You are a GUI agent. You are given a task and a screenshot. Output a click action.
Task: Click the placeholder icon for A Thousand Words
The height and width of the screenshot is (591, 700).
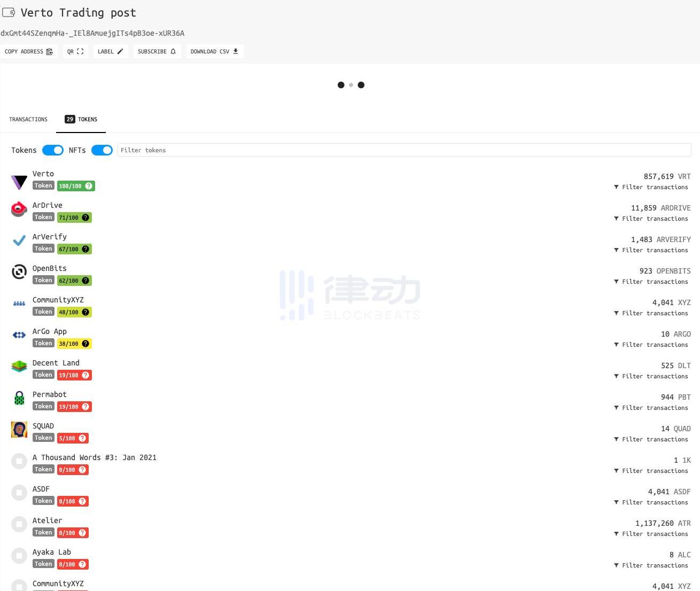(19, 461)
